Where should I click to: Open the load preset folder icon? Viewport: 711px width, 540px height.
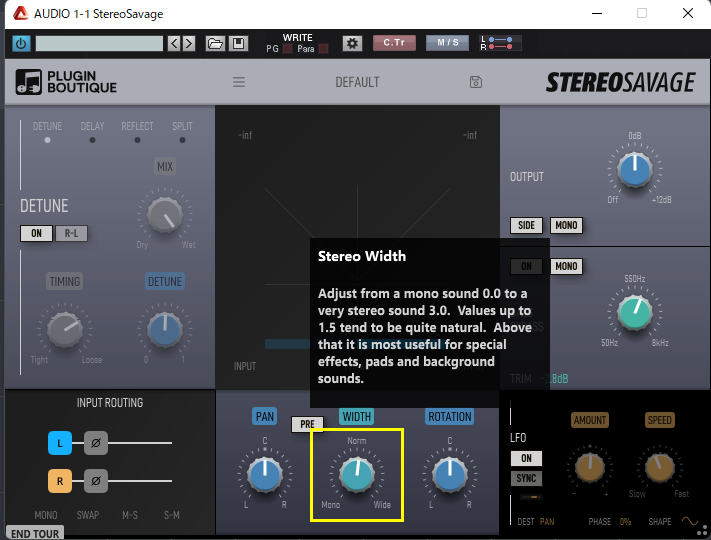pyautogui.click(x=215, y=44)
